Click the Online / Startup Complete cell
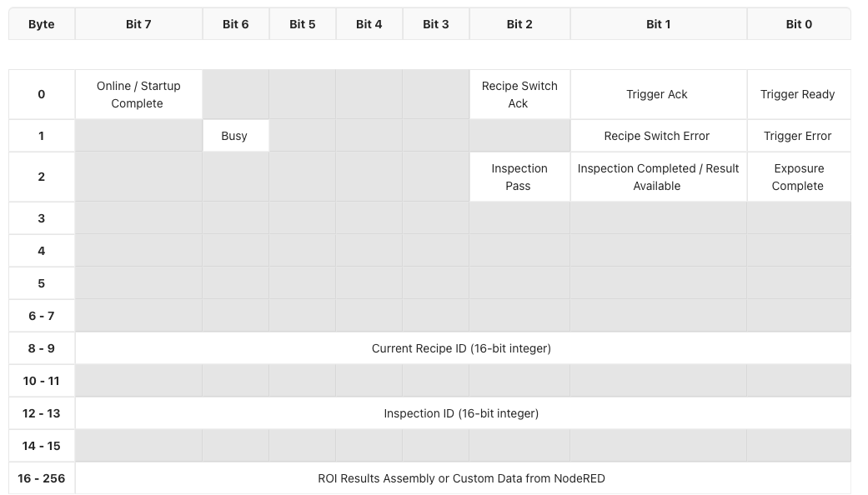Viewport: 868px width, 495px height. pos(138,94)
